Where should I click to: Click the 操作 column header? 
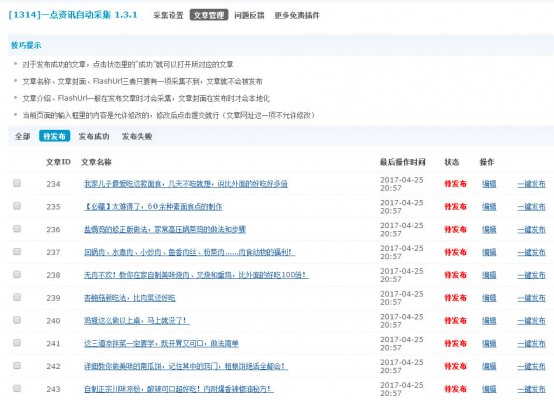pos(487,162)
